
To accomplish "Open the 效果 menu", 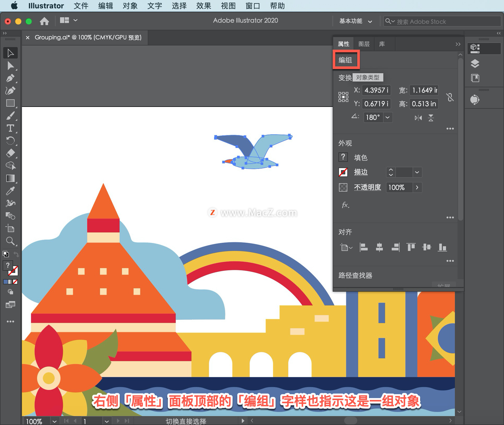I will [203, 6].
